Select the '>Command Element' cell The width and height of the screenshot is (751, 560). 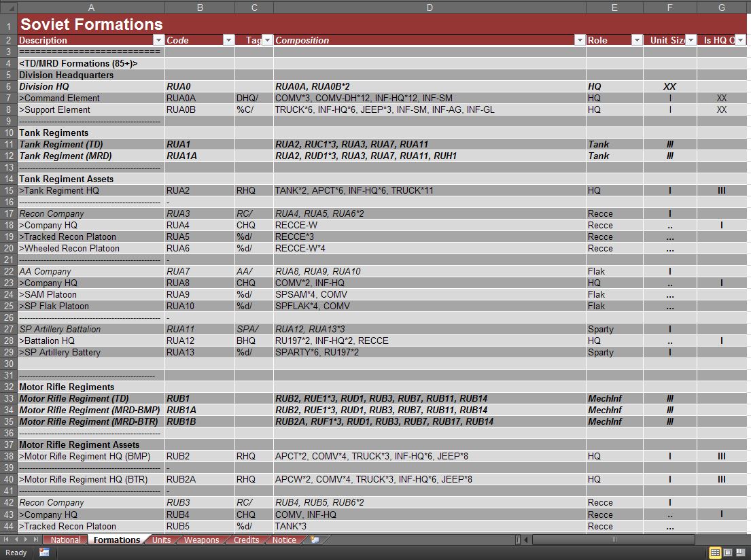pos(91,98)
